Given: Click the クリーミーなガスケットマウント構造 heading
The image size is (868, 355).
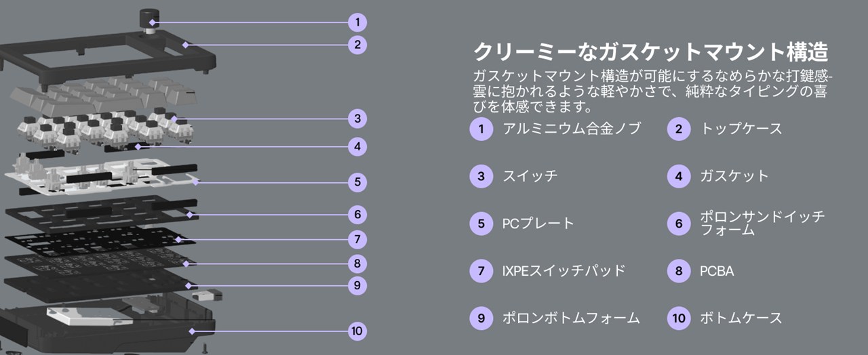Looking at the screenshot, I should pos(651,51).
